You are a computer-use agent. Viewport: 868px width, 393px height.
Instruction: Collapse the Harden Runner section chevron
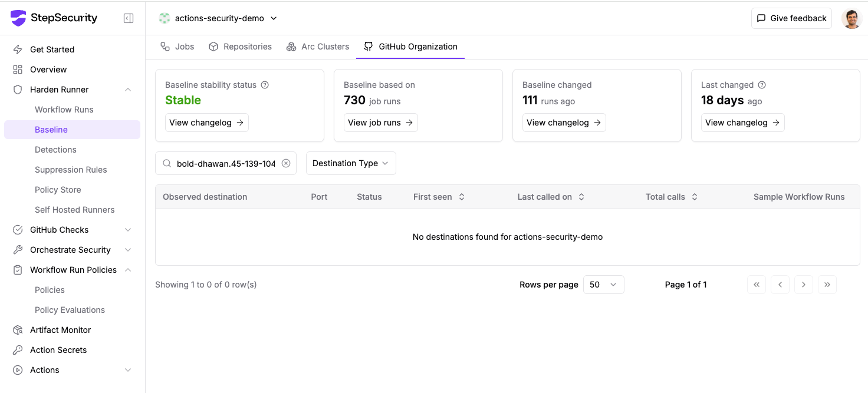click(x=128, y=90)
